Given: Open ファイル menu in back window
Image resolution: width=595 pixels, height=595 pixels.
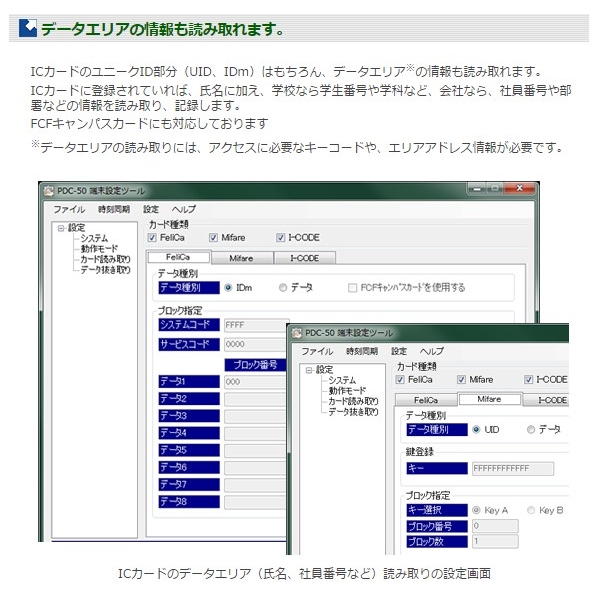Looking at the screenshot, I should tap(69, 209).
